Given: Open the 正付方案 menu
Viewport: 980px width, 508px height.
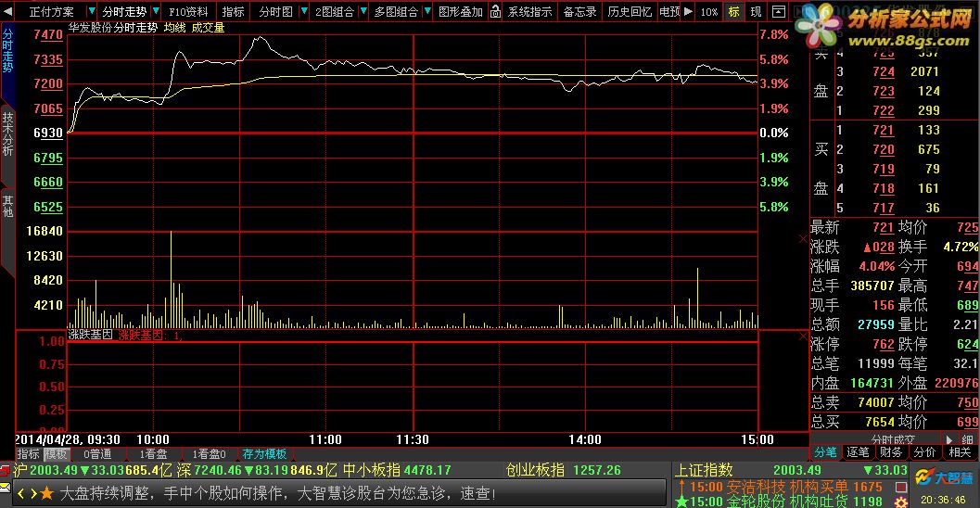Looking at the screenshot, I should [51, 11].
